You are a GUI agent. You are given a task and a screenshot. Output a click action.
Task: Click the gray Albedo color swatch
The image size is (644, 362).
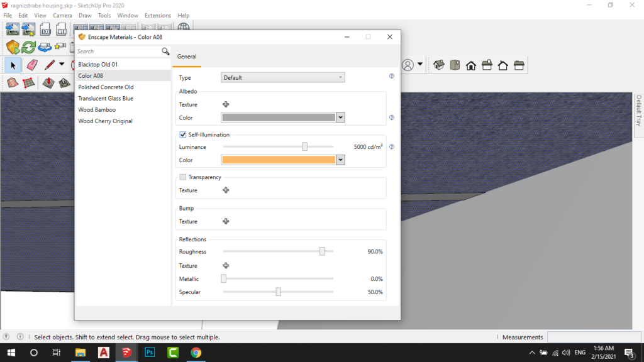point(279,118)
